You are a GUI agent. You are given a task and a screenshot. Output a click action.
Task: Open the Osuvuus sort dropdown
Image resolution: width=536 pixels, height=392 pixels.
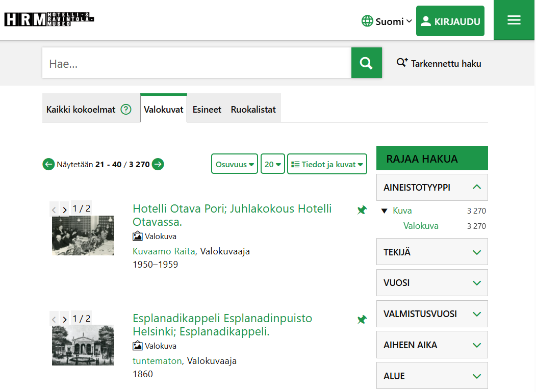click(x=234, y=164)
